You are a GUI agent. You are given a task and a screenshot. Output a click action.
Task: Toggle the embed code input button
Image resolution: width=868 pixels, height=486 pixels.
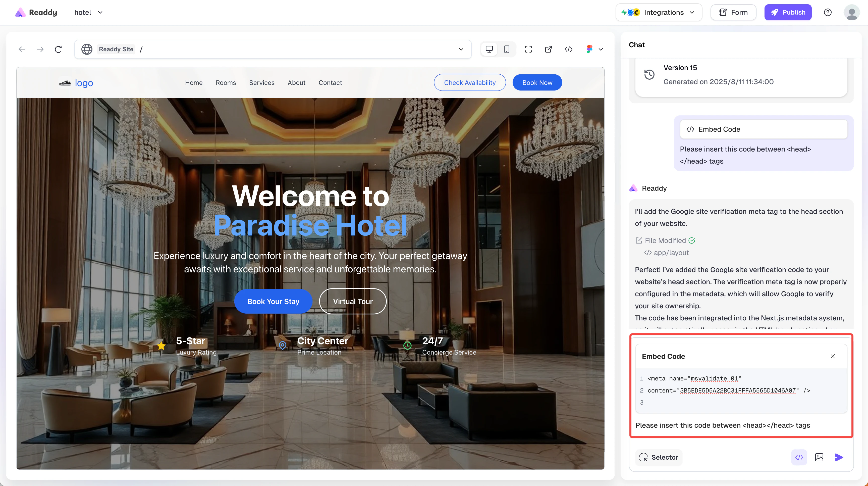point(799,457)
